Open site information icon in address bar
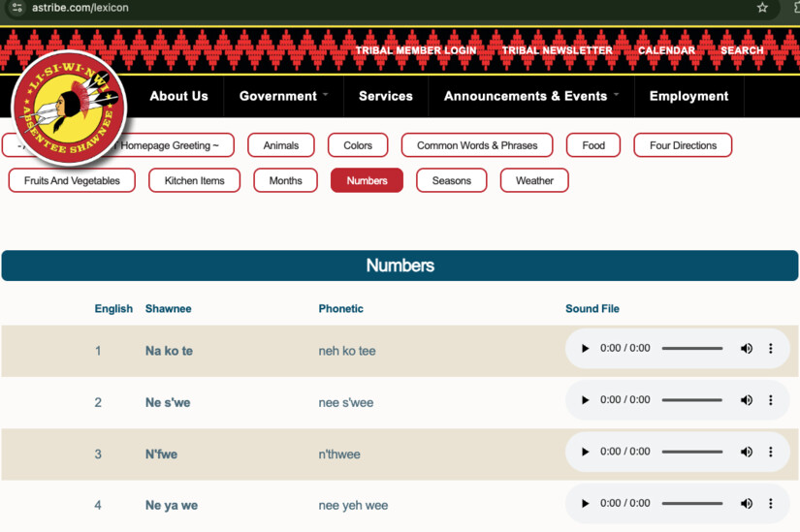800x532 pixels. (x=16, y=8)
